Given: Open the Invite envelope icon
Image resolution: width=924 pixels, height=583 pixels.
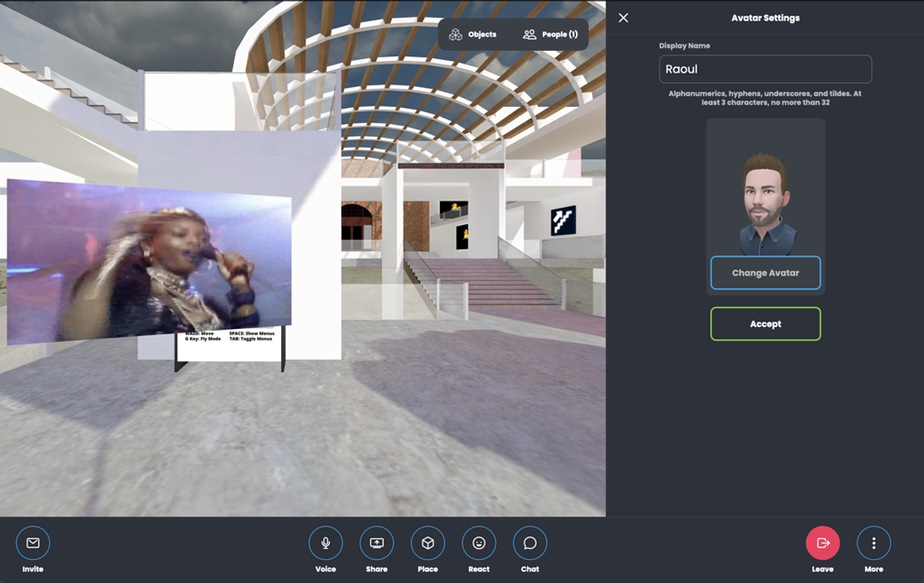Looking at the screenshot, I should [x=32, y=543].
